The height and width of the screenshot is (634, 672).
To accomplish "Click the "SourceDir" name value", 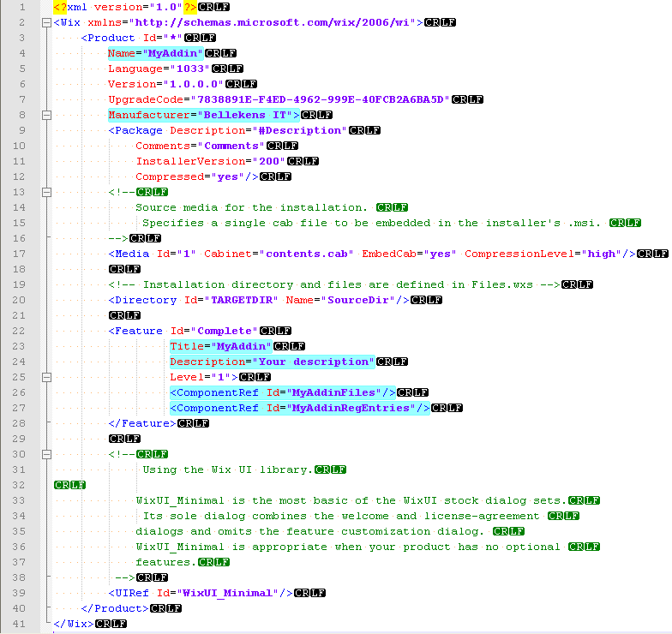I will click(358, 300).
